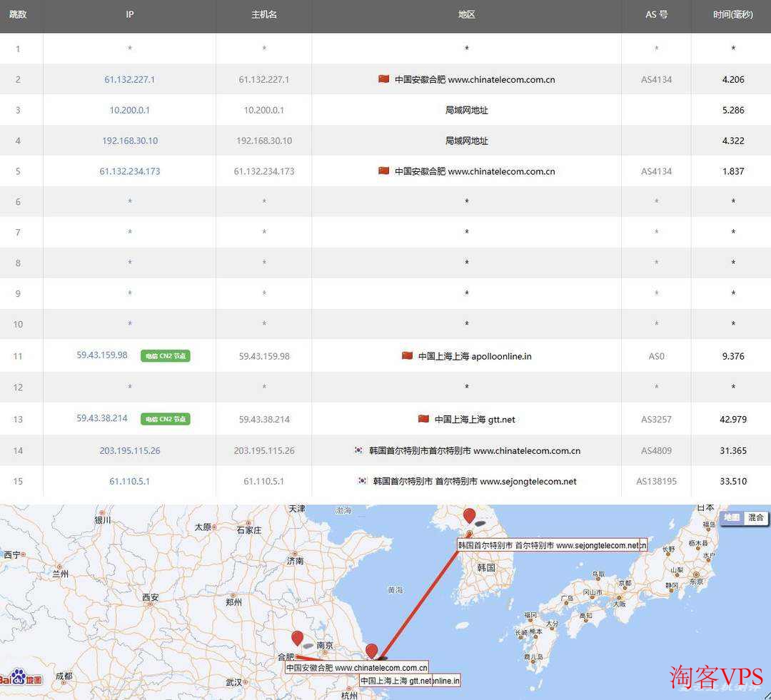
Task: Open IP link 61.132.227.1 in IP column
Action: pos(129,79)
